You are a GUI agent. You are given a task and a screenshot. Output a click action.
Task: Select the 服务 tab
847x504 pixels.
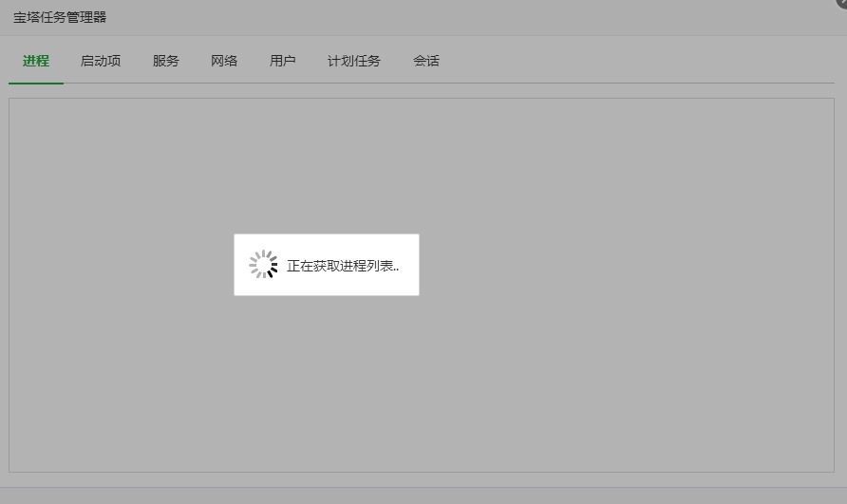point(165,61)
